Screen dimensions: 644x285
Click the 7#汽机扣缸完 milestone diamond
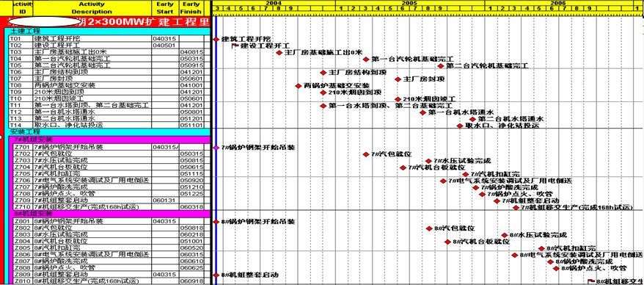[465, 174]
